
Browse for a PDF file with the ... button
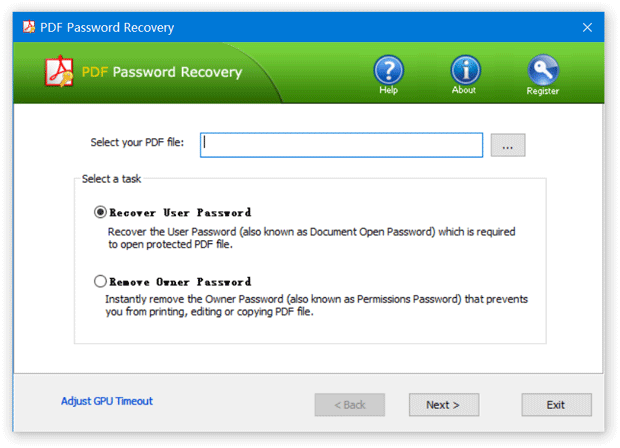[508, 146]
